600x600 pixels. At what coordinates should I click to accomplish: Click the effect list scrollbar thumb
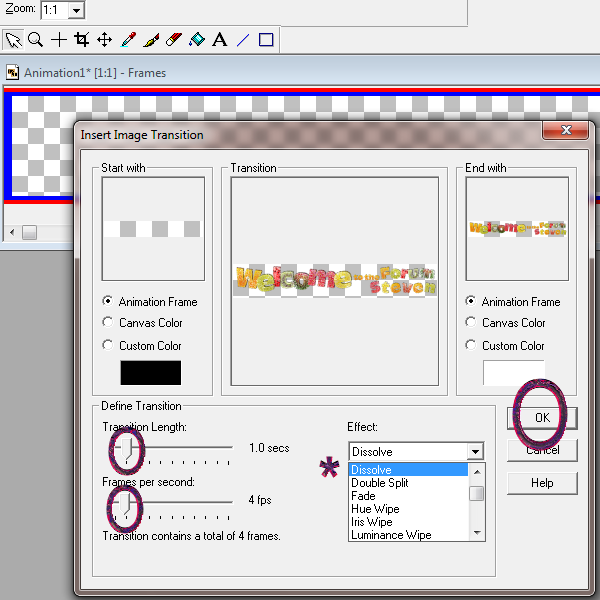click(477, 493)
